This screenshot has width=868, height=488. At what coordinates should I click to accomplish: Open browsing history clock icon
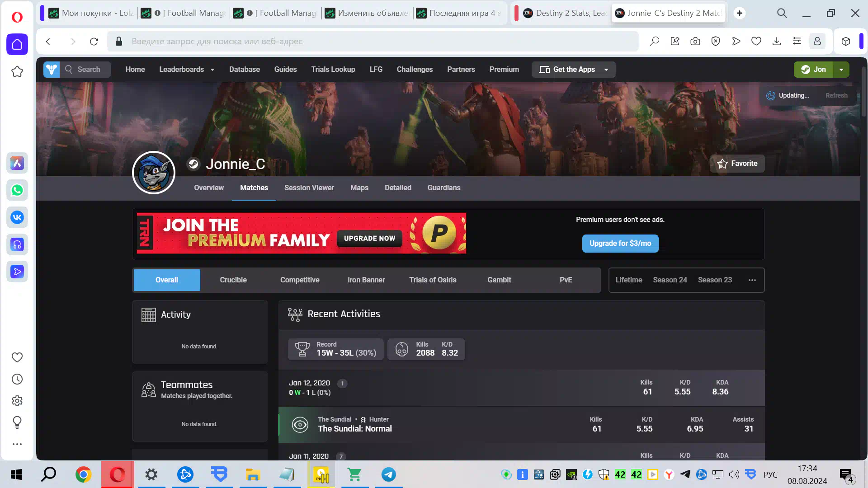(x=17, y=379)
